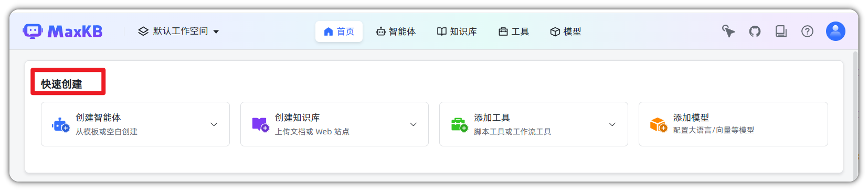
Task: Expand the 添加工具 chevron
Action: (612, 124)
